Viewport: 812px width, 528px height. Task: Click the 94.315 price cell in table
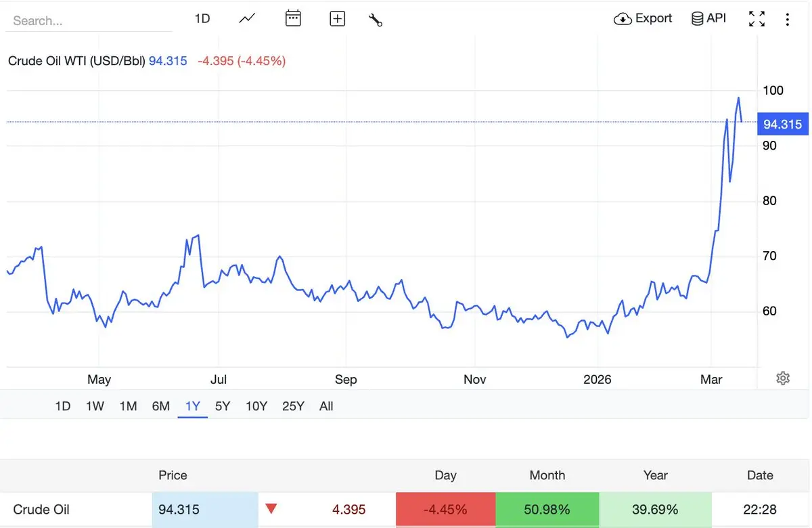pyautogui.click(x=205, y=509)
